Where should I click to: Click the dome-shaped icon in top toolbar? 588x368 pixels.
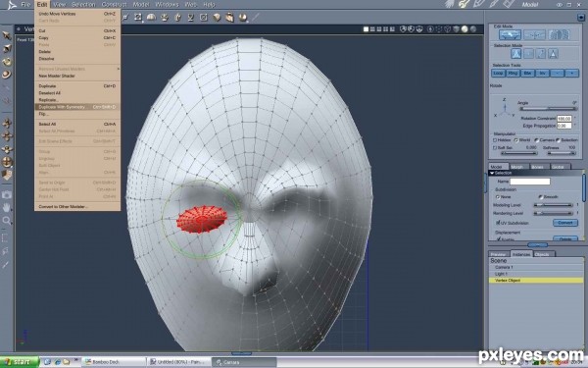pyautogui.click(x=151, y=18)
